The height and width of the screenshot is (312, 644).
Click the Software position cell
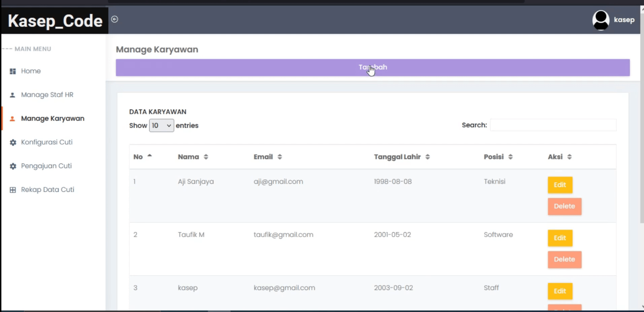click(498, 235)
